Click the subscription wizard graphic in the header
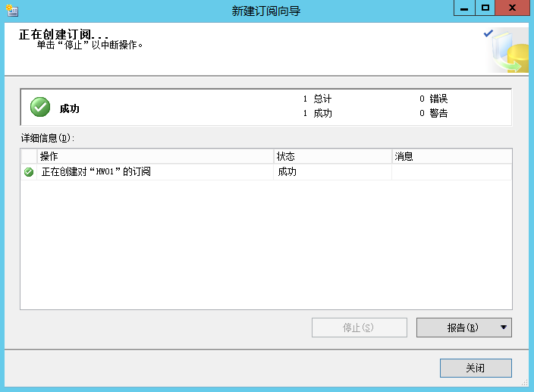 [507, 50]
